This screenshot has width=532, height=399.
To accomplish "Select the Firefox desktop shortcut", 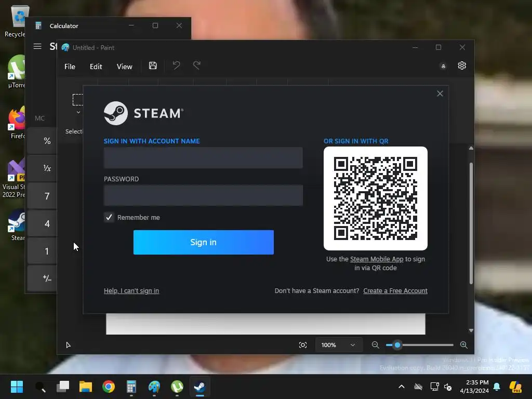I will coord(17,123).
